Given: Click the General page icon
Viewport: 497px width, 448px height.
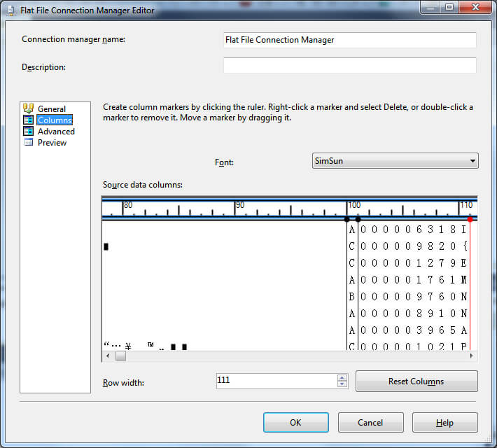Looking at the screenshot, I should 28,108.
